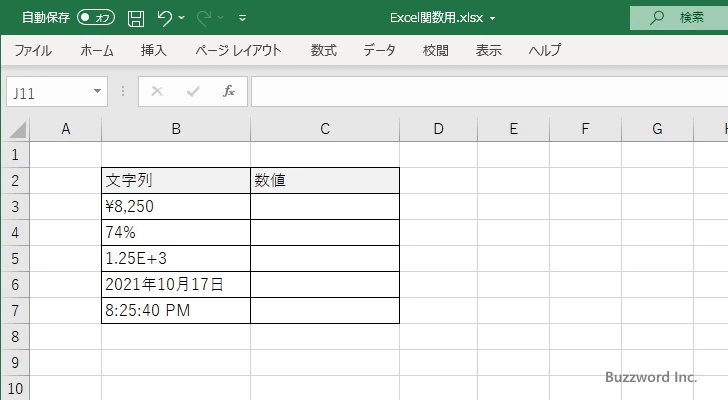Click the formula bar resize dots handle
728x400 pixels.
coord(123,91)
